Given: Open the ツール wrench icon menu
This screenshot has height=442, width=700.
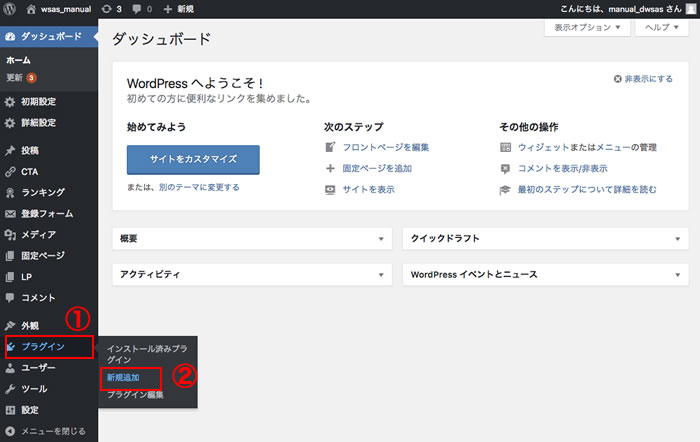Looking at the screenshot, I should (x=10, y=389).
